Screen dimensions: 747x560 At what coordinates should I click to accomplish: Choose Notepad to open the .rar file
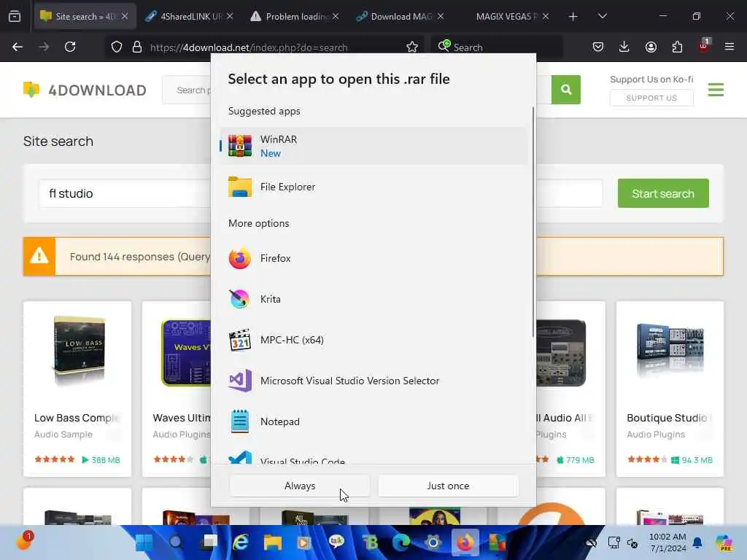[373, 421]
